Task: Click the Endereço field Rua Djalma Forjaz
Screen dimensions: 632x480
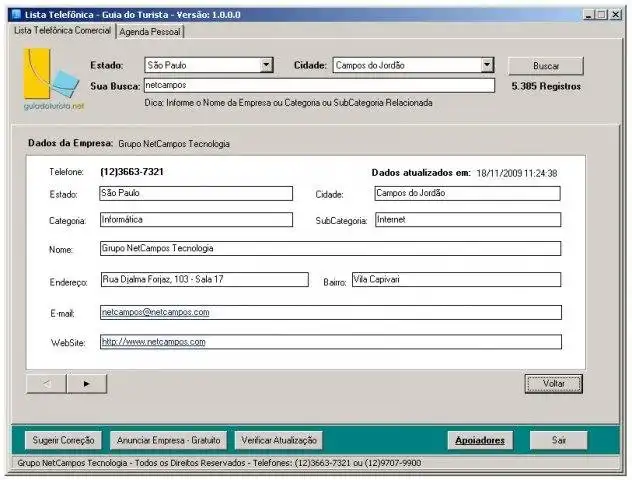Action: click(205, 279)
